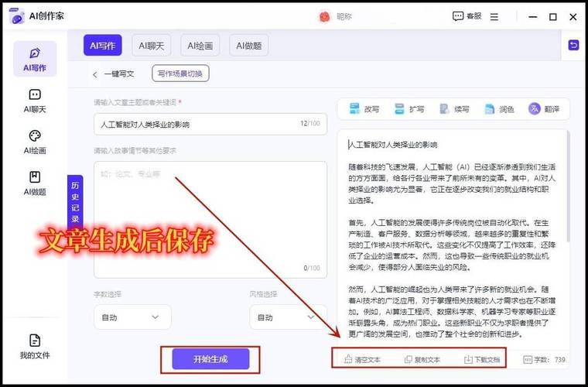Click the paragraph starting with 随着科技的飞速发展
This screenshot has width=588, height=387.
point(452,183)
